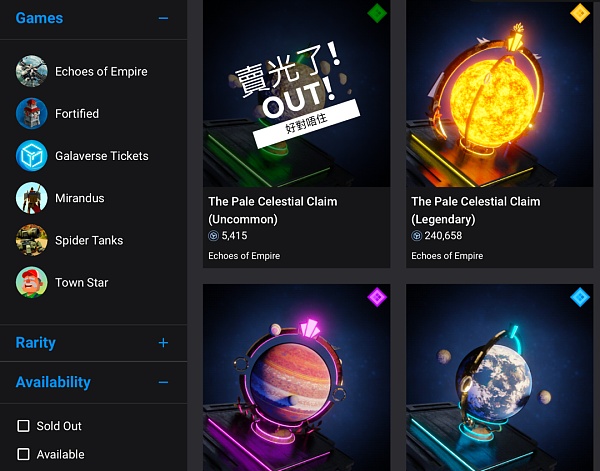600x471 pixels.
Task: Click the green Uncommon rarity diamond badge
Action: pos(377,13)
